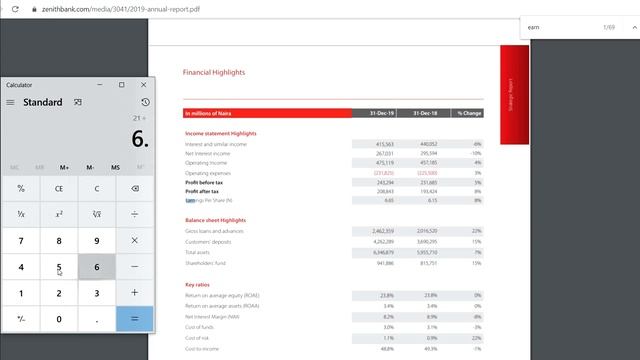Viewport: 640px width, 360px height.
Task: Click the Profit after tax row label
Action: 202,191
